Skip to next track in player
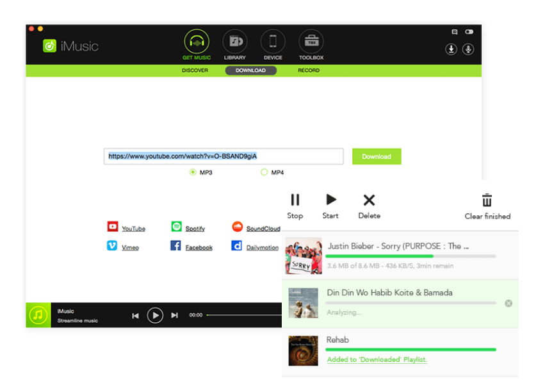The image size is (538, 392). click(x=175, y=315)
